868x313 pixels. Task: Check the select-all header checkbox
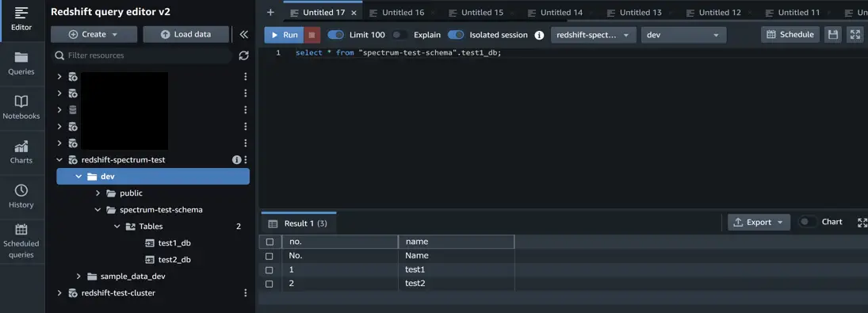(270, 242)
